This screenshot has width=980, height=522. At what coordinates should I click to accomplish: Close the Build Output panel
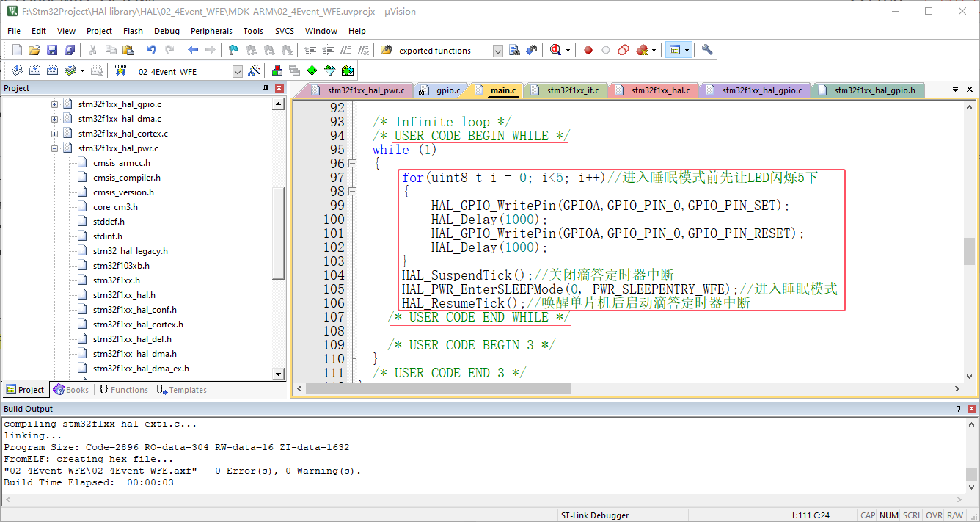[x=971, y=409]
